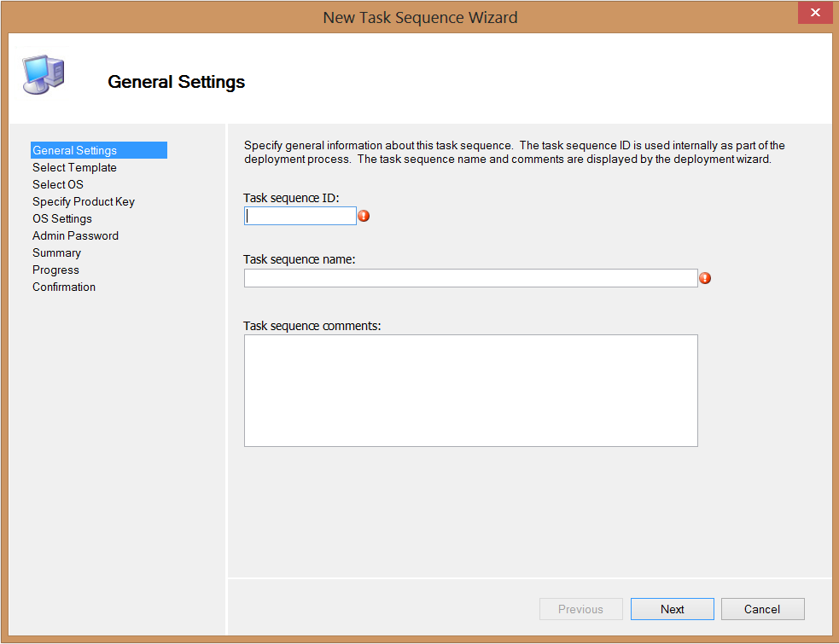839x644 pixels.
Task: Click the Task sequence comments text area
Action: point(470,391)
